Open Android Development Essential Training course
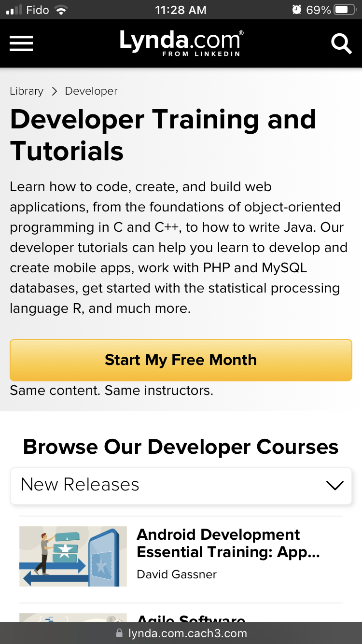Screen dimensions: 362x644 click(228, 543)
